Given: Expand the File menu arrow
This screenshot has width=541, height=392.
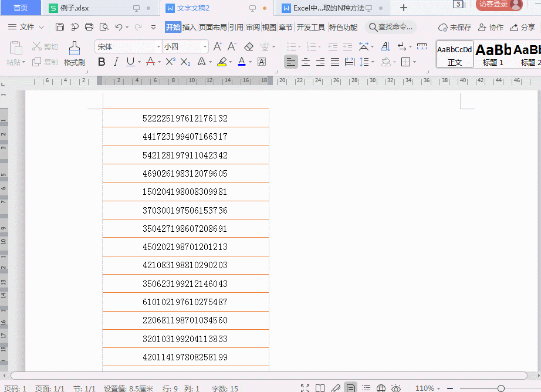Looking at the screenshot, I should pos(42,27).
